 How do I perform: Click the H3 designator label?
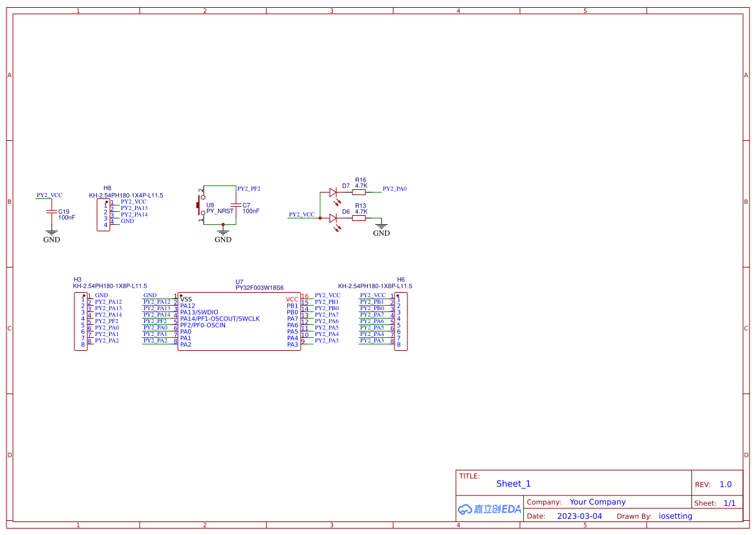point(78,279)
